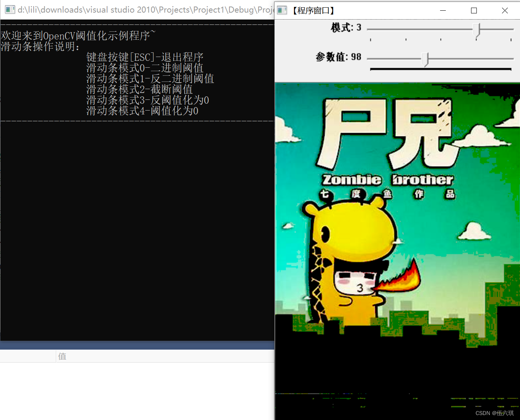Click the console window icon in title bar
Screen dimensions: 520x420
pyautogui.click(x=10, y=10)
